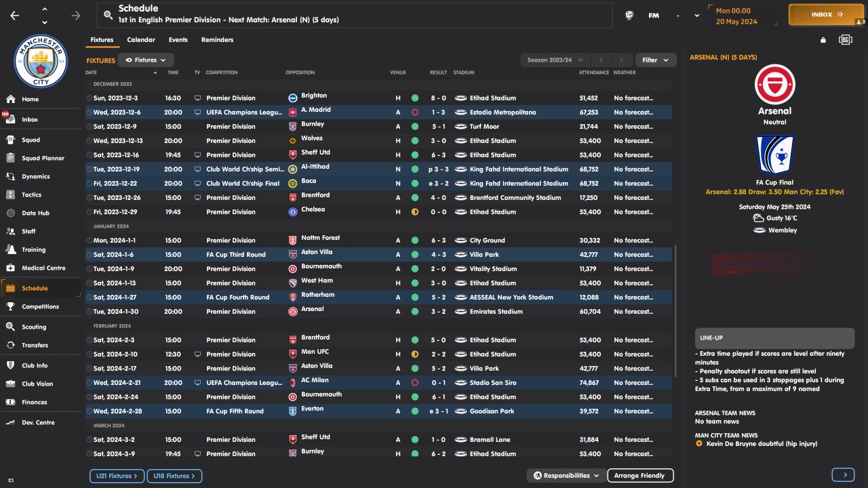Expand the Filter dropdown
This screenshot has height=488, width=868.
pyautogui.click(x=655, y=60)
